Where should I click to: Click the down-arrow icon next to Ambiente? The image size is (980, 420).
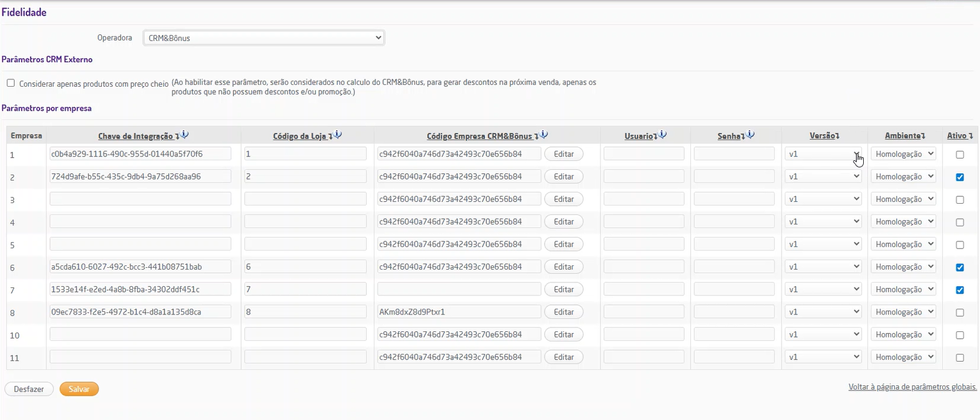(923, 136)
